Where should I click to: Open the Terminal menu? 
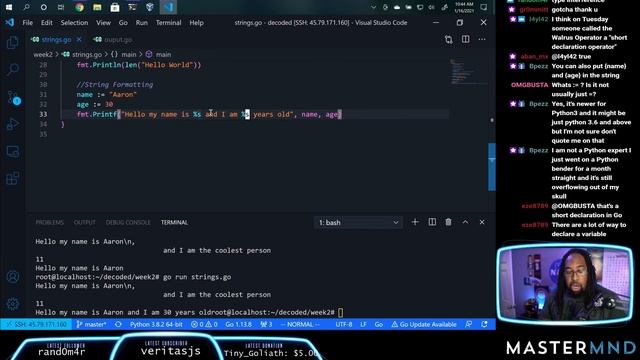point(168,22)
